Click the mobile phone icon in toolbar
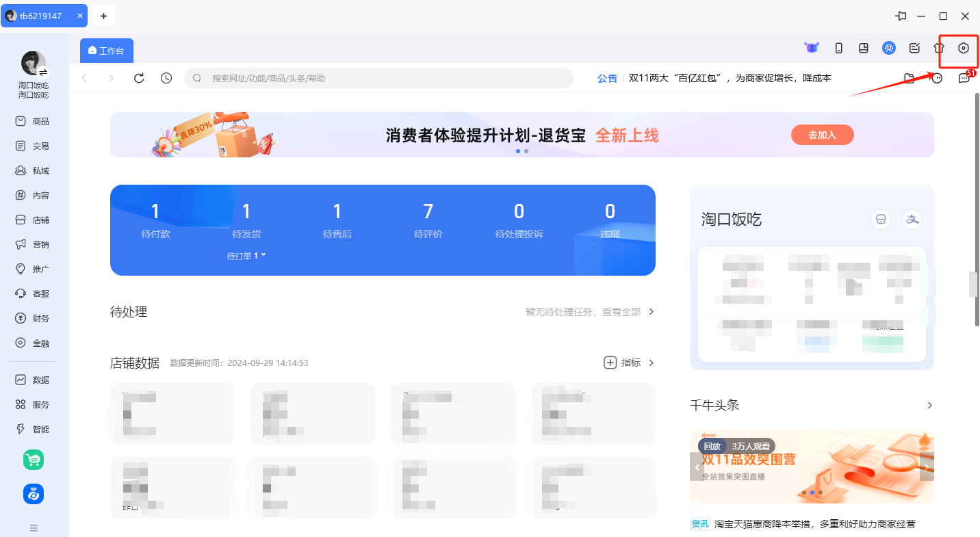The image size is (980, 537). tap(838, 48)
